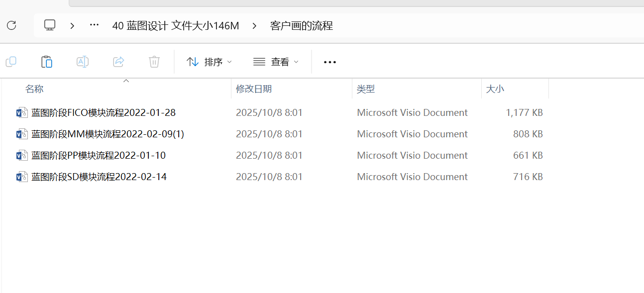Open the see more ellipsis menu
Screen dimensions: 644x293
[330, 62]
